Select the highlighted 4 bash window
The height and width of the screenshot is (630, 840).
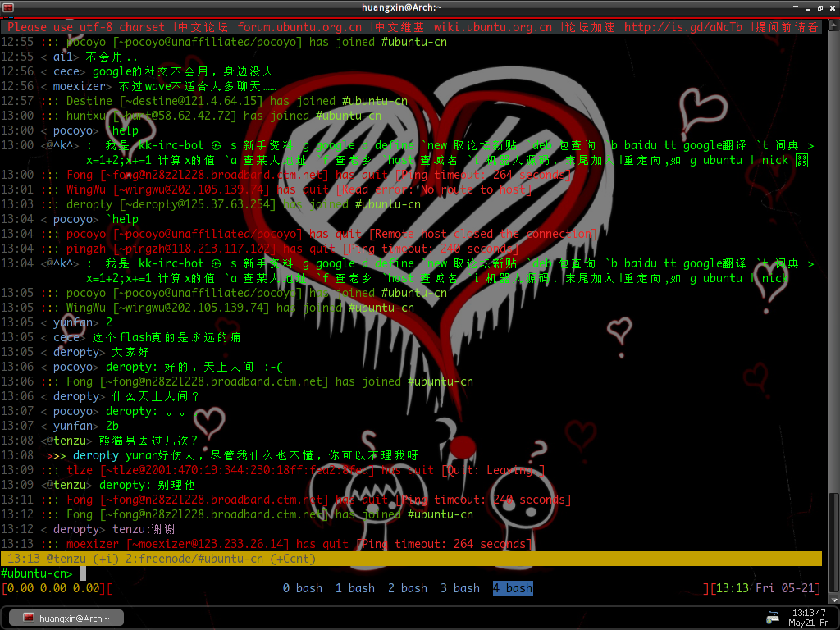[513, 588]
